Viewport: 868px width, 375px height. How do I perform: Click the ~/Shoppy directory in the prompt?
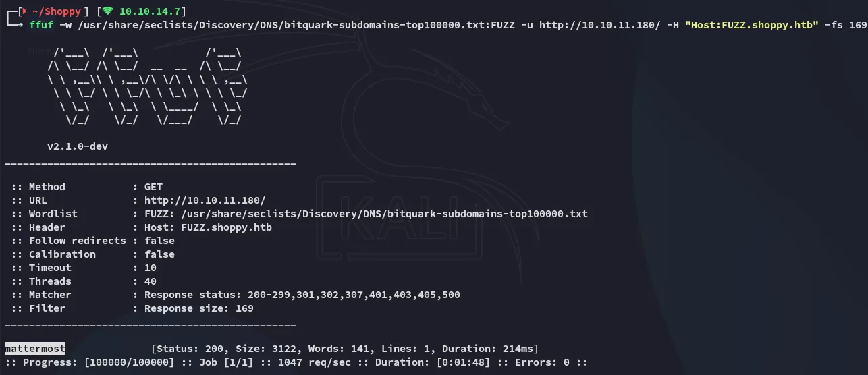coord(57,11)
